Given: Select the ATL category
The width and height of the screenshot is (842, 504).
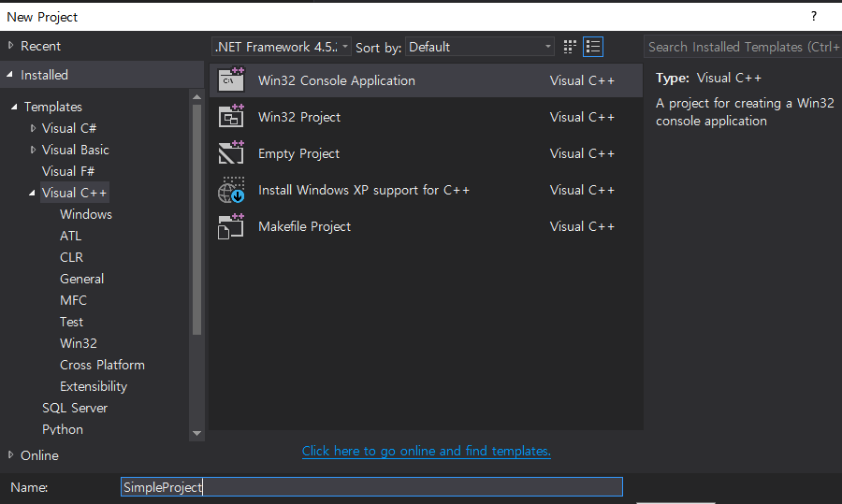Looking at the screenshot, I should (70, 236).
